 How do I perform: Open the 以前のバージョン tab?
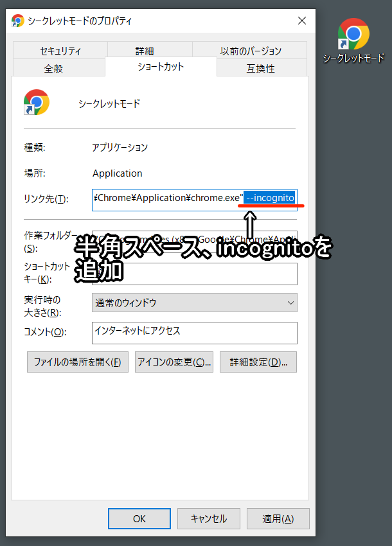250,51
